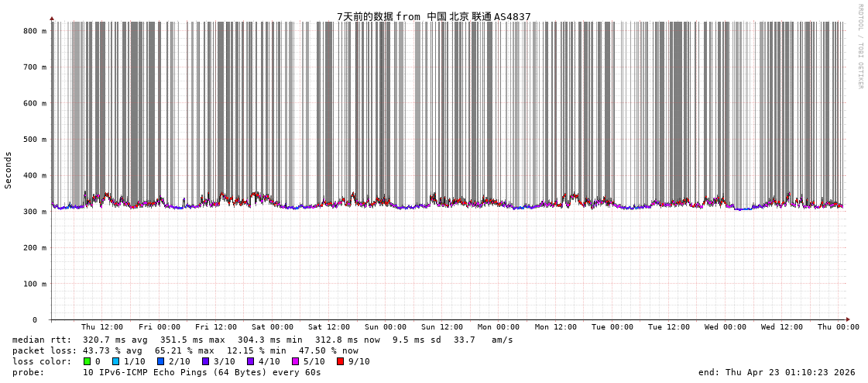Select the Wed 12:00 time axis label
Image resolution: width=868 pixels, height=383 pixels.
tap(782, 327)
